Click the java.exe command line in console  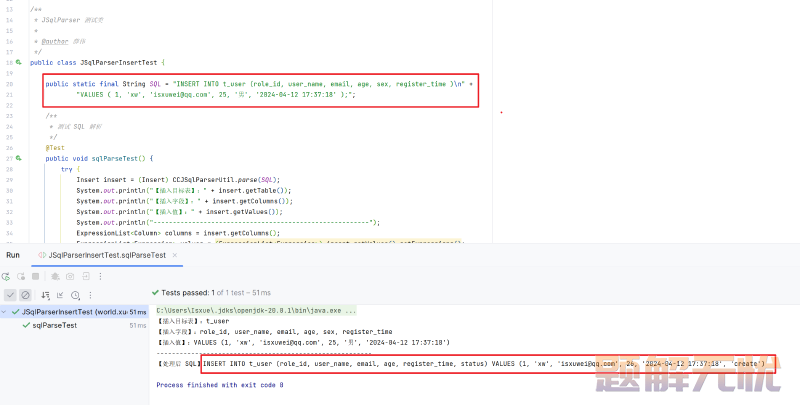point(256,310)
